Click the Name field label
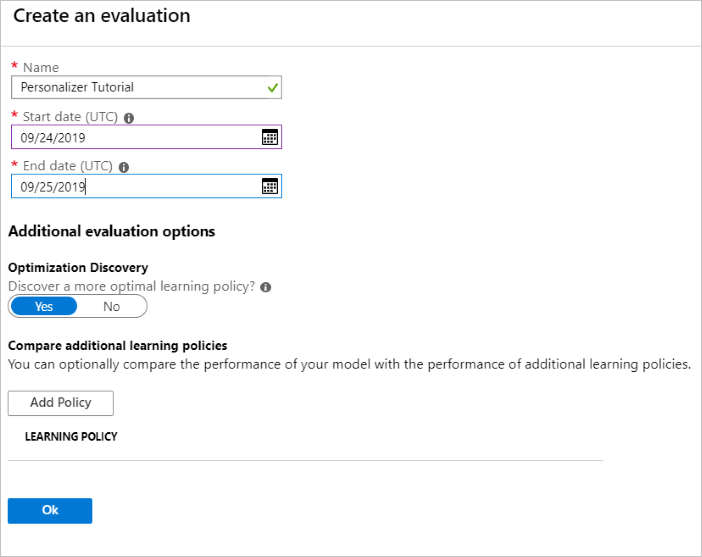This screenshot has width=702, height=557. 41,68
